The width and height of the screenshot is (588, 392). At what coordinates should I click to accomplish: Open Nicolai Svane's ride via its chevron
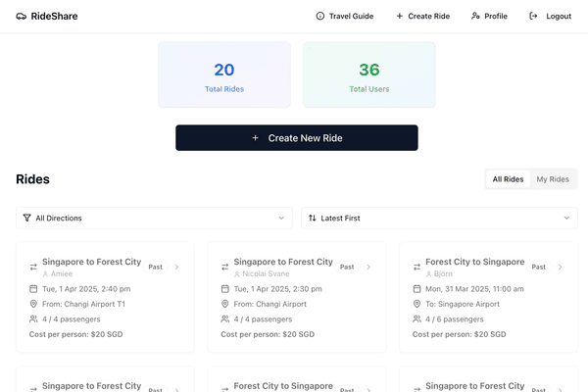tap(368, 267)
